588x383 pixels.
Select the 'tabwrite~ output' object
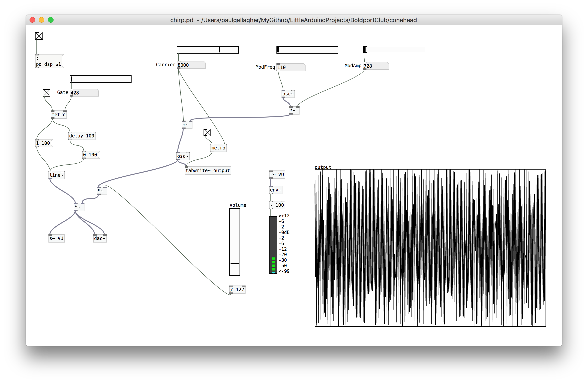[208, 171]
